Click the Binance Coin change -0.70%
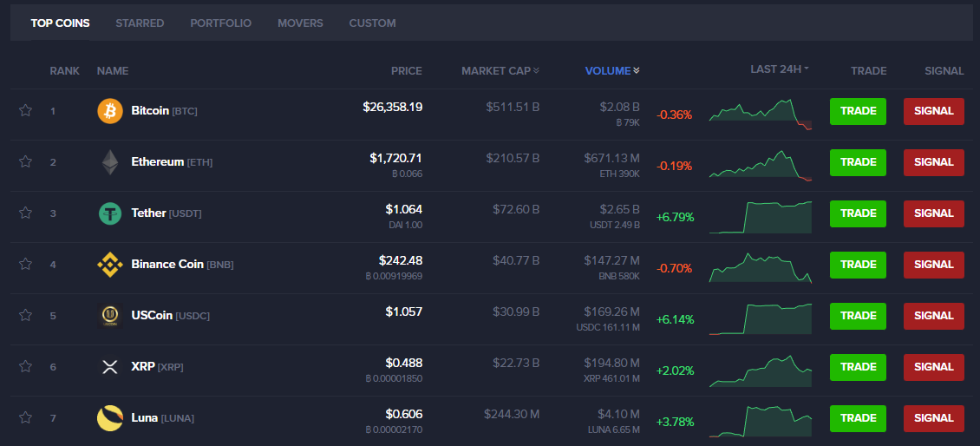The image size is (980, 446). (675, 268)
